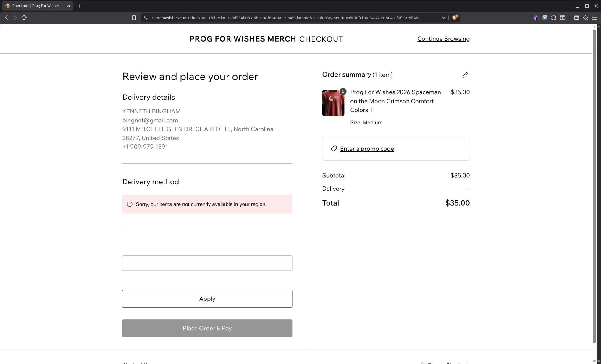Click the page's vertical scrollbar
Image resolution: width=601 pixels, height=364 pixels.
click(594, 177)
